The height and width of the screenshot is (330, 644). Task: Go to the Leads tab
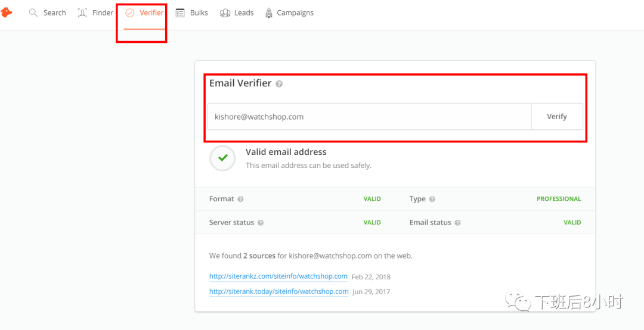coord(244,13)
